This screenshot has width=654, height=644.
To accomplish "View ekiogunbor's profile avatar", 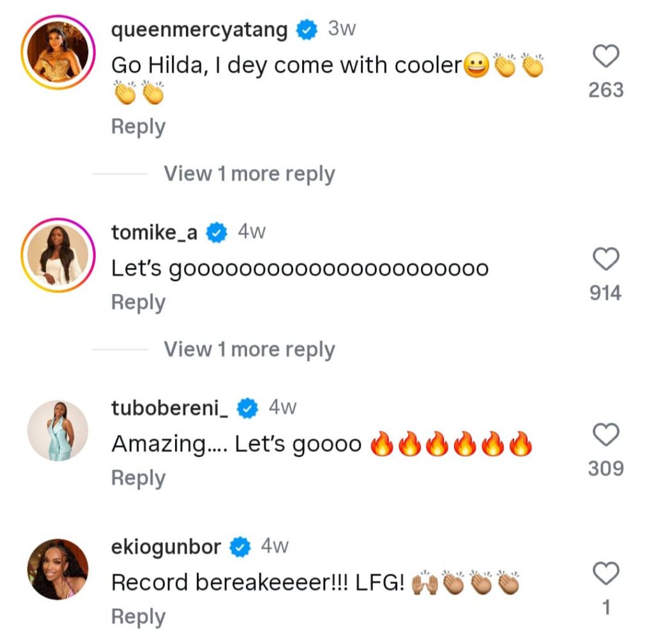I will (58, 569).
